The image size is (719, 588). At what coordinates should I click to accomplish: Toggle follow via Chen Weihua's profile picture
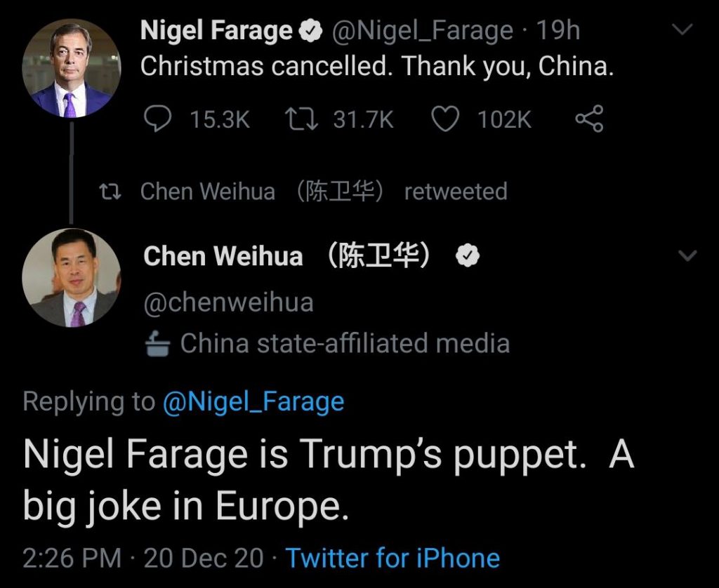point(72,278)
